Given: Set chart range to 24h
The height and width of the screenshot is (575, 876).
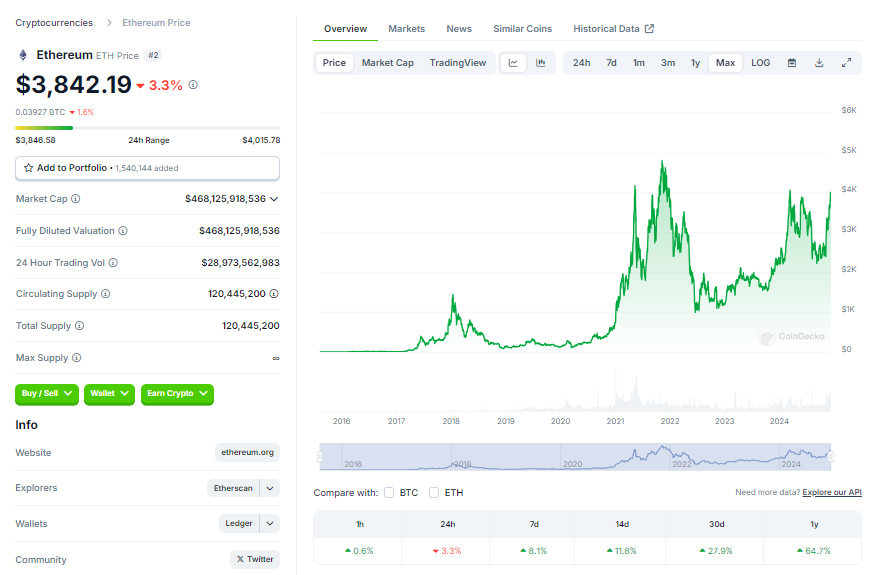Looking at the screenshot, I should 582,63.
